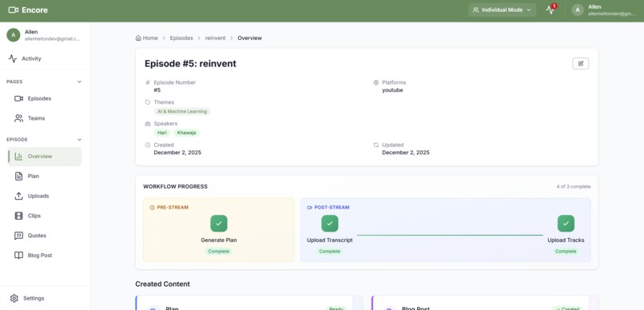The width and height of the screenshot is (644, 310).
Task: Click the Speakers icon
Action: pyautogui.click(x=148, y=124)
